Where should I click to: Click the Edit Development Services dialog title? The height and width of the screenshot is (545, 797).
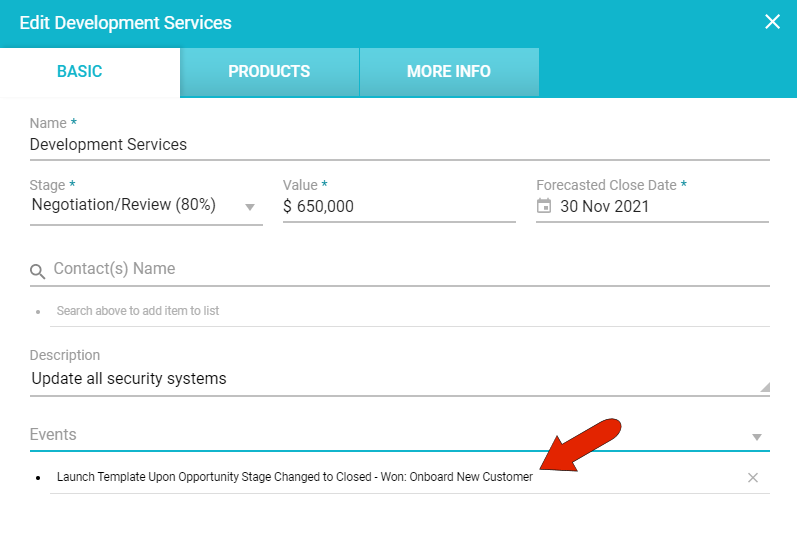[x=126, y=22]
